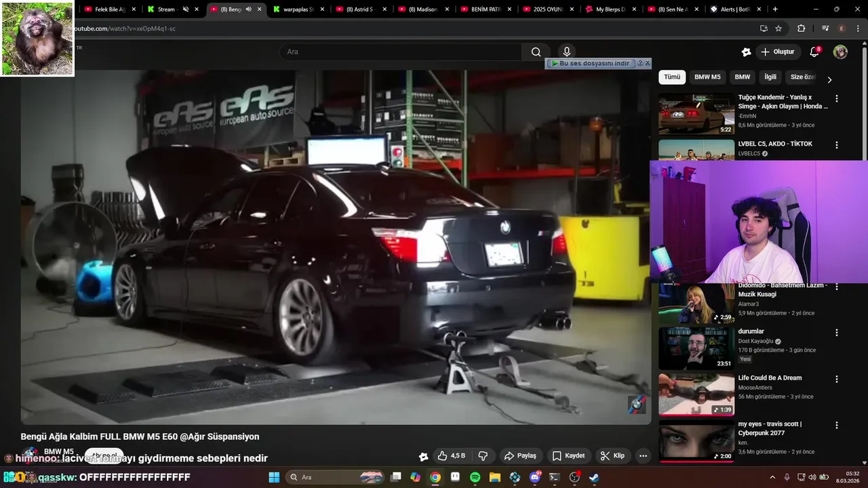Close the audio download bar
The height and width of the screenshot is (488, 868).
click(647, 63)
